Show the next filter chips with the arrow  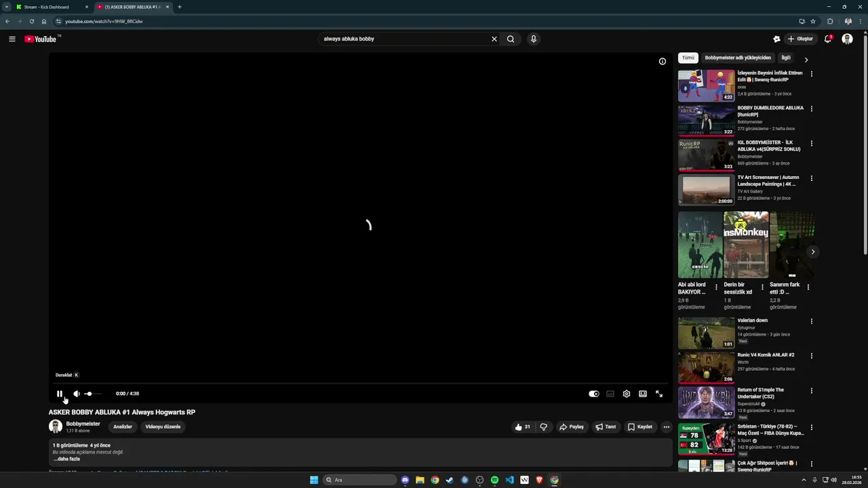806,60
